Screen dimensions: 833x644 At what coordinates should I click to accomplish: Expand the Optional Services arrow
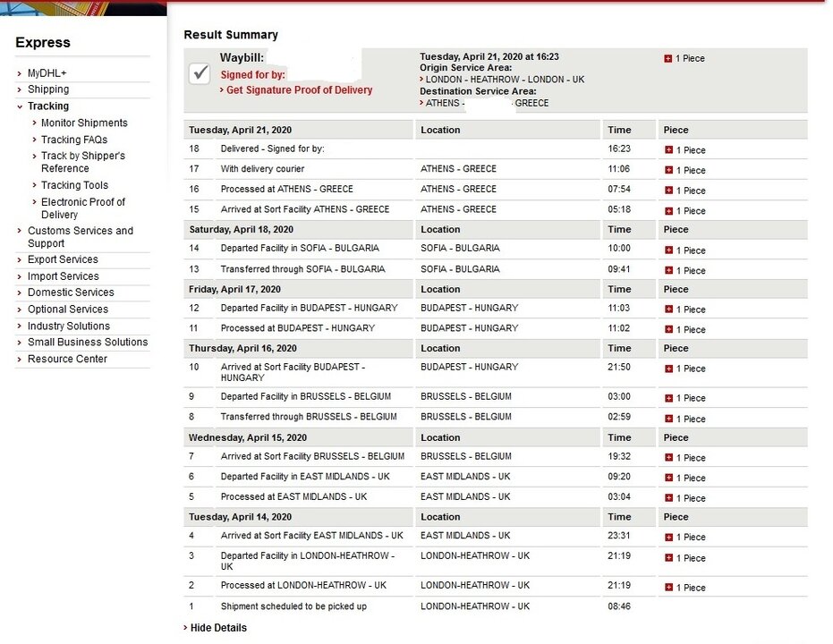(x=20, y=309)
